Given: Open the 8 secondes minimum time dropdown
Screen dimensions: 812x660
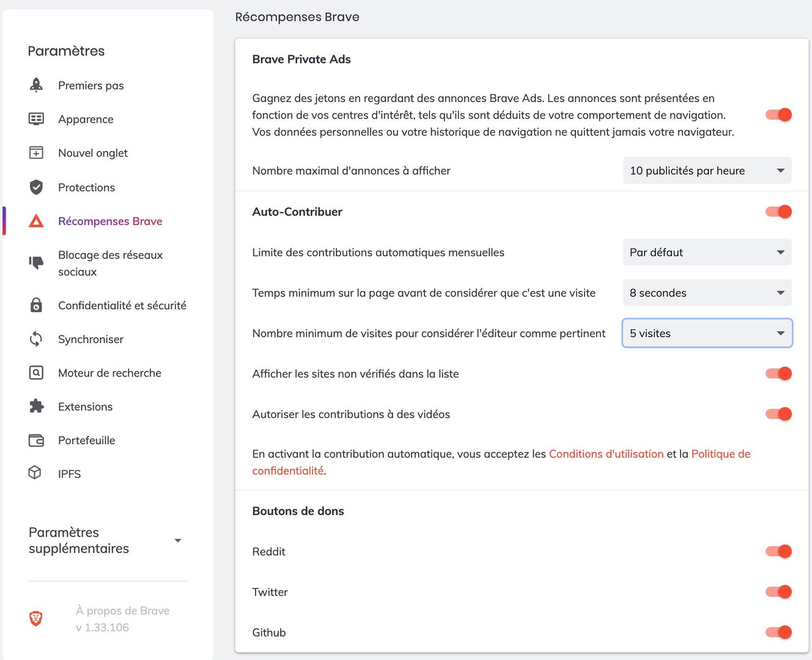Looking at the screenshot, I should pyautogui.click(x=707, y=293).
